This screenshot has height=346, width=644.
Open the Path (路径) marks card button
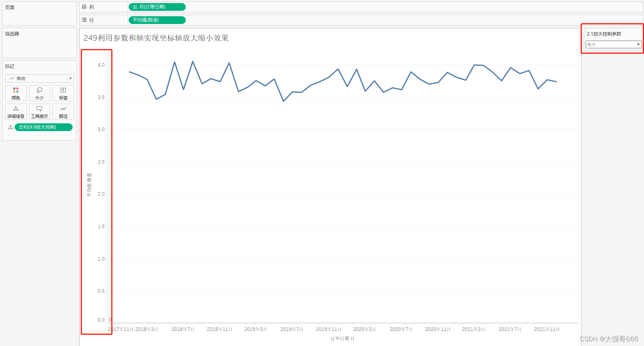(63, 112)
